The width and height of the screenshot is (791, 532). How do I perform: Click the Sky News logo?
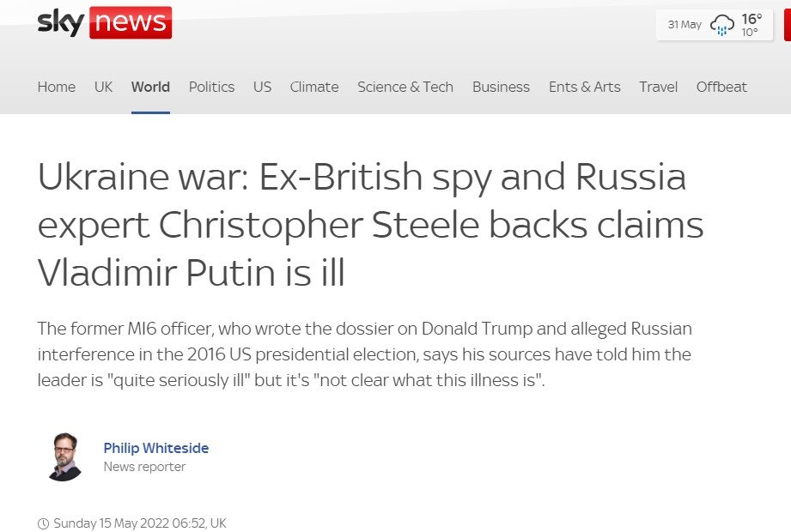(104, 22)
